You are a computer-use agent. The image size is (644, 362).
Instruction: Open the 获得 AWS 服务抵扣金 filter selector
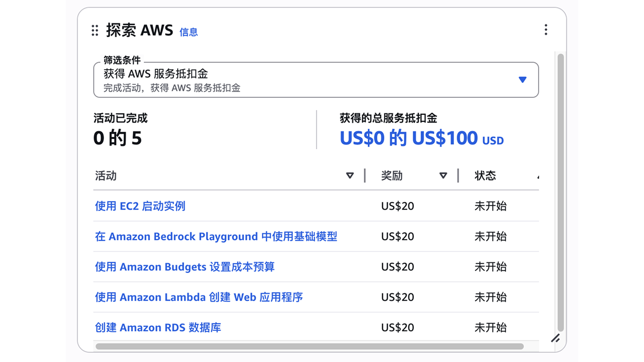(x=305, y=80)
